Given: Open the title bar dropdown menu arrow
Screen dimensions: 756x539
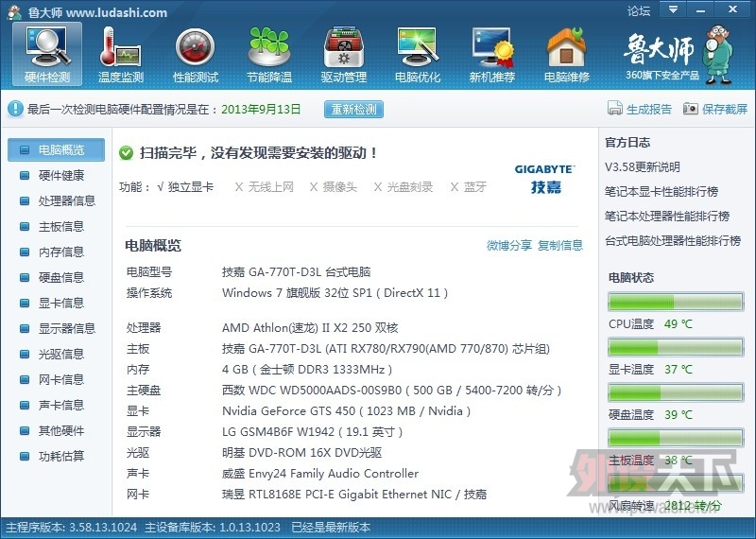Looking at the screenshot, I should click(x=673, y=9).
